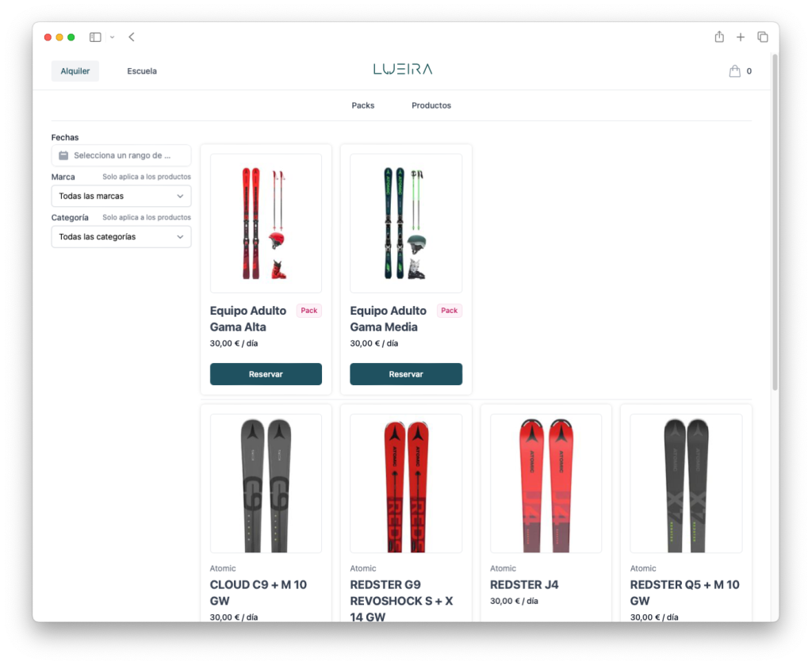Go back with the back arrow
The width and height of the screenshot is (812, 665).
(x=132, y=37)
